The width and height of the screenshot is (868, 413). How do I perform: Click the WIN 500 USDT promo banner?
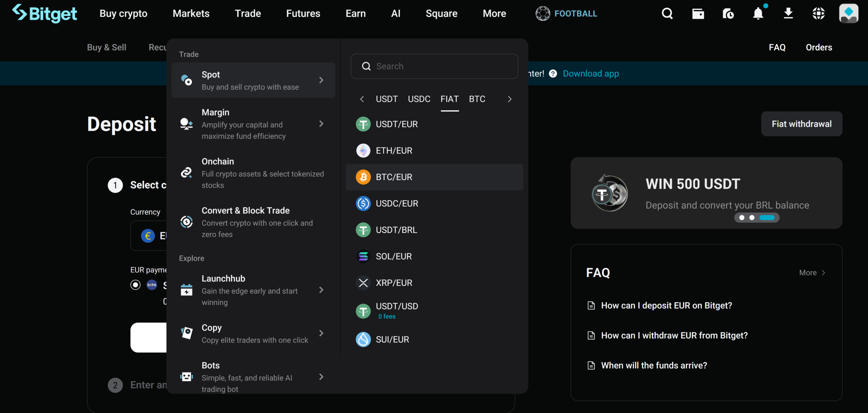click(706, 193)
